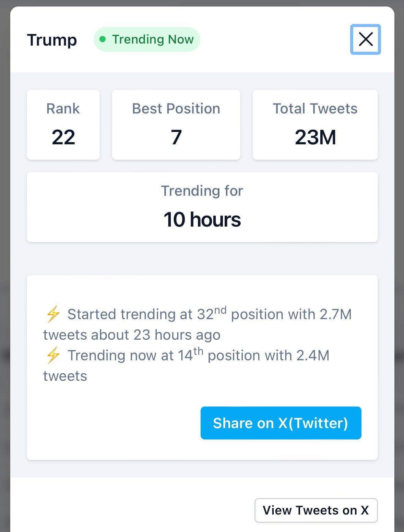The image size is (404, 532).
Task: Click the Share on X(Twitter) button
Action: (281, 423)
